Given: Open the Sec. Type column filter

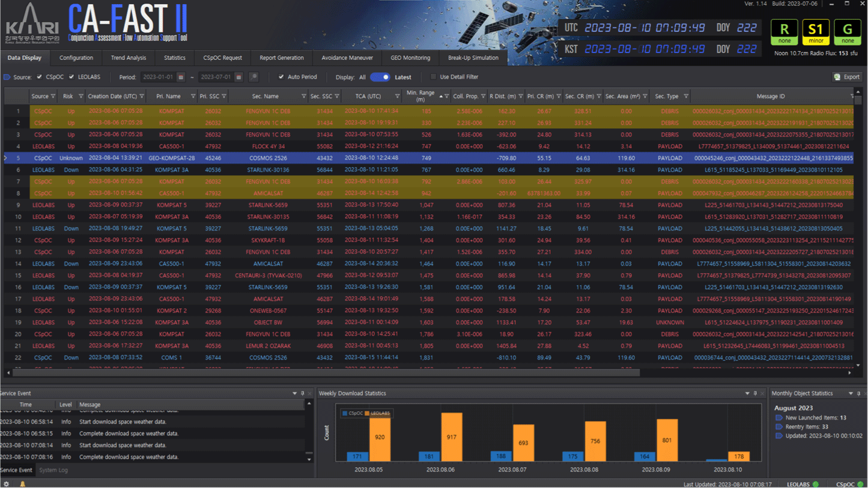Looking at the screenshot, I should point(686,96).
